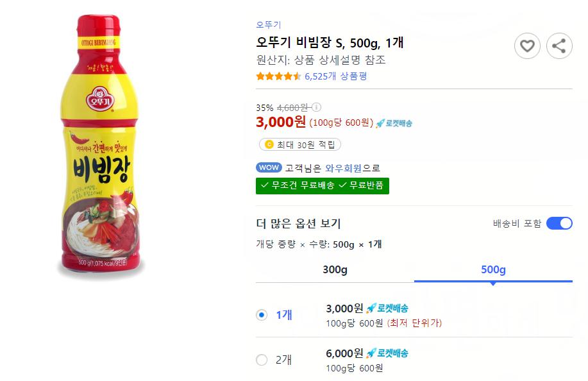The width and height of the screenshot is (588, 381).
Task: Click the 와우회원 membership link
Action: 344,168
